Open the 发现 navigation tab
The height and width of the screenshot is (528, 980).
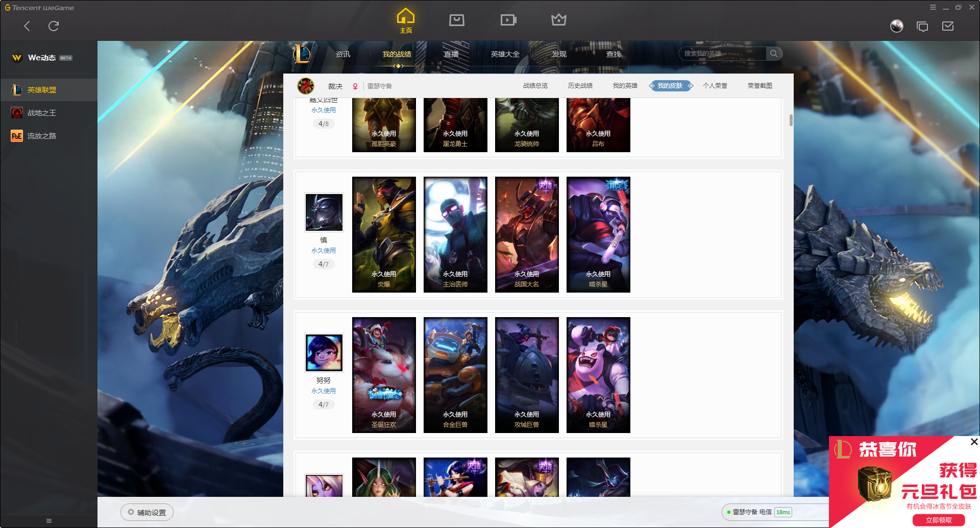pos(559,54)
